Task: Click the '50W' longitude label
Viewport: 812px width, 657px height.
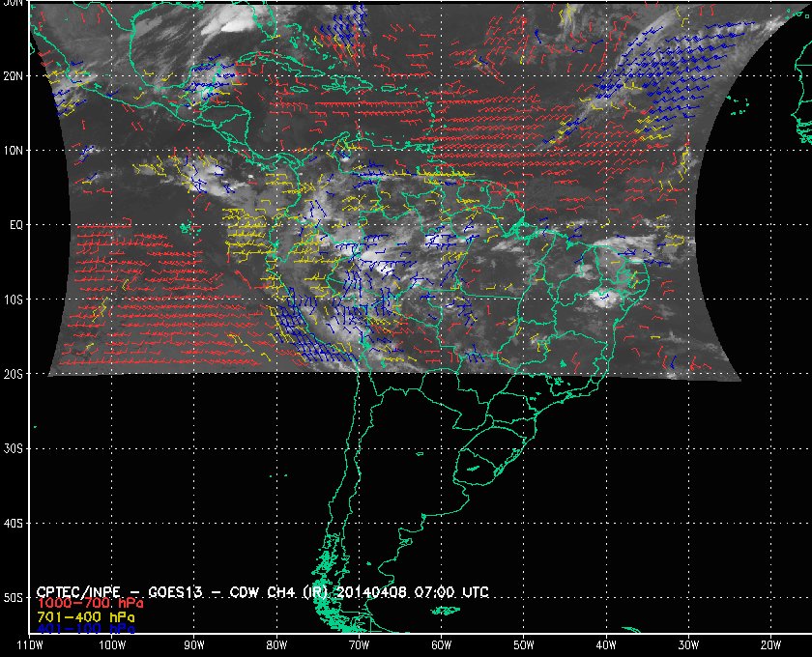Action: tap(524, 645)
